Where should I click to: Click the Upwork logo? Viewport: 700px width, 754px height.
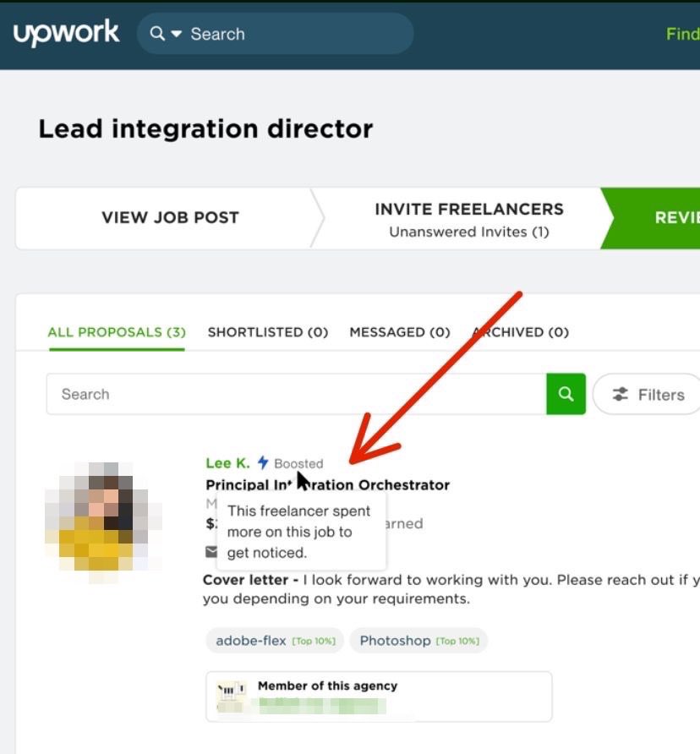(x=66, y=32)
